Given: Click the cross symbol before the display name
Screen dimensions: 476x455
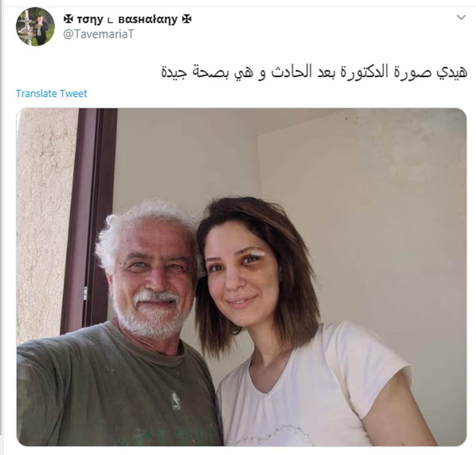Looking at the screenshot, I should point(68,19).
